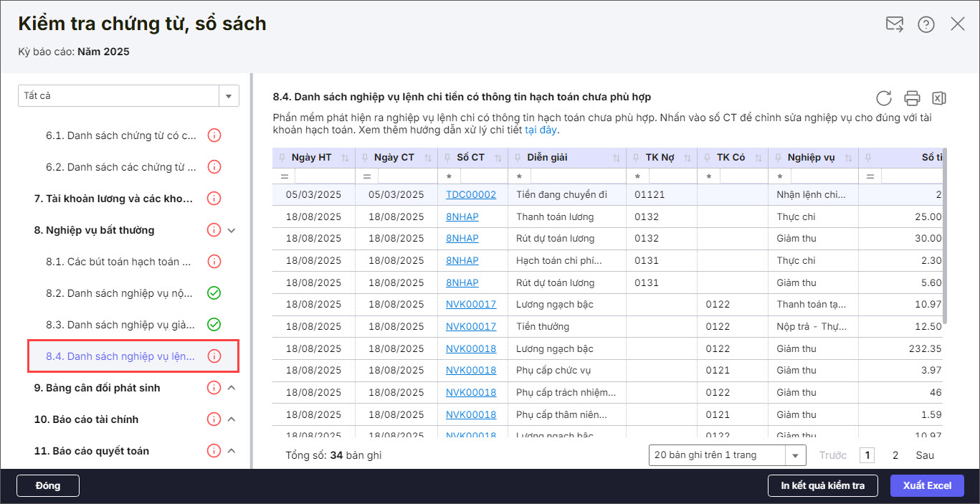Click the In kết quả kiểm tra button

[x=822, y=485]
